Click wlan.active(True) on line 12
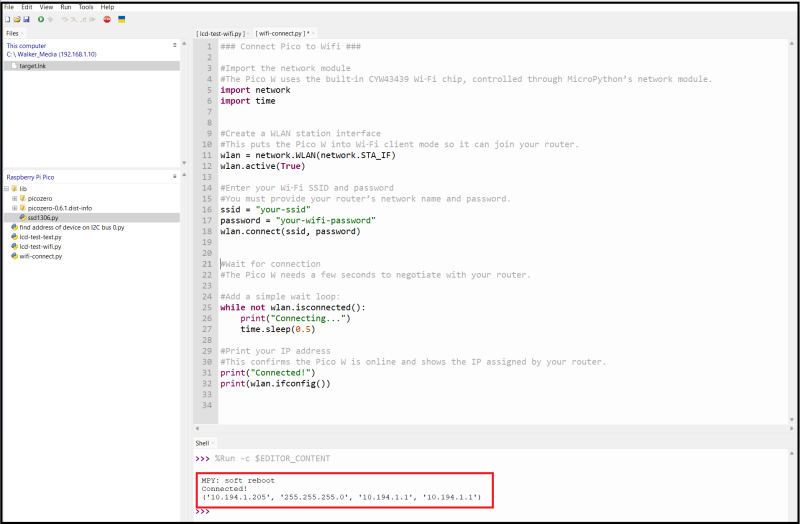 [x=263, y=166]
